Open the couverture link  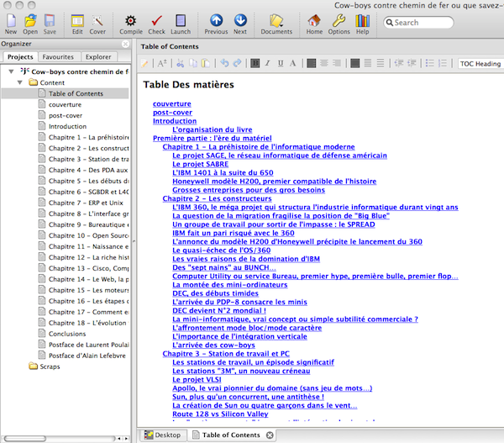tap(172, 104)
